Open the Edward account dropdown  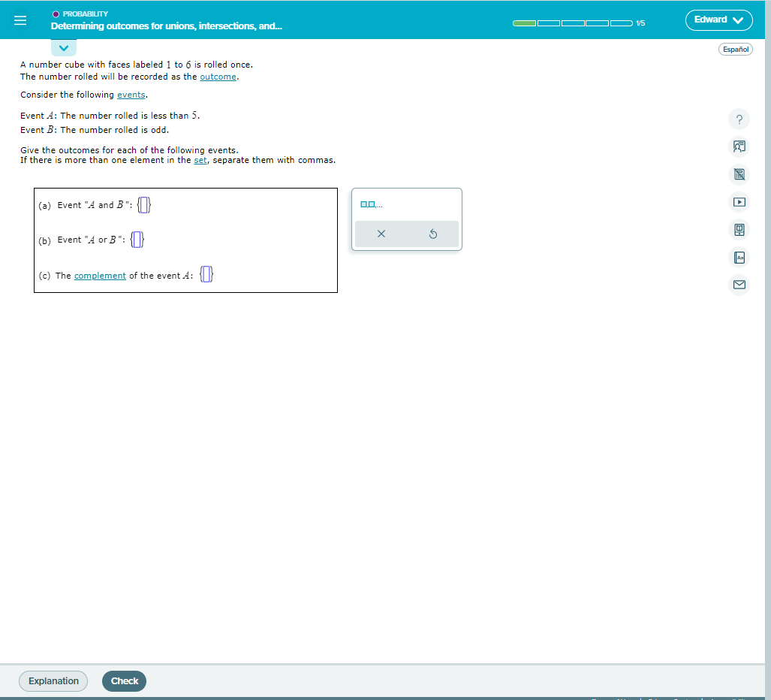point(718,20)
